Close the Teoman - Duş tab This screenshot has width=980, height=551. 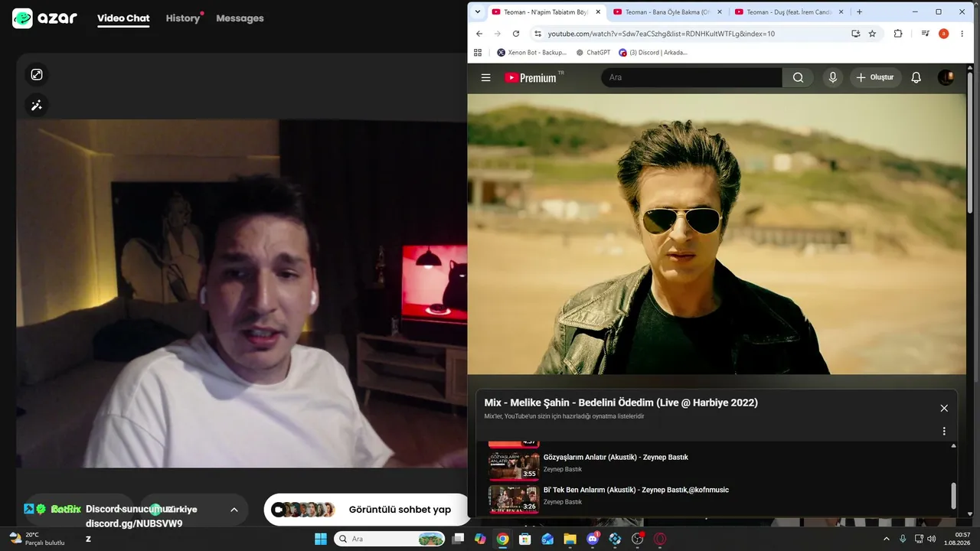click(840, 12)
